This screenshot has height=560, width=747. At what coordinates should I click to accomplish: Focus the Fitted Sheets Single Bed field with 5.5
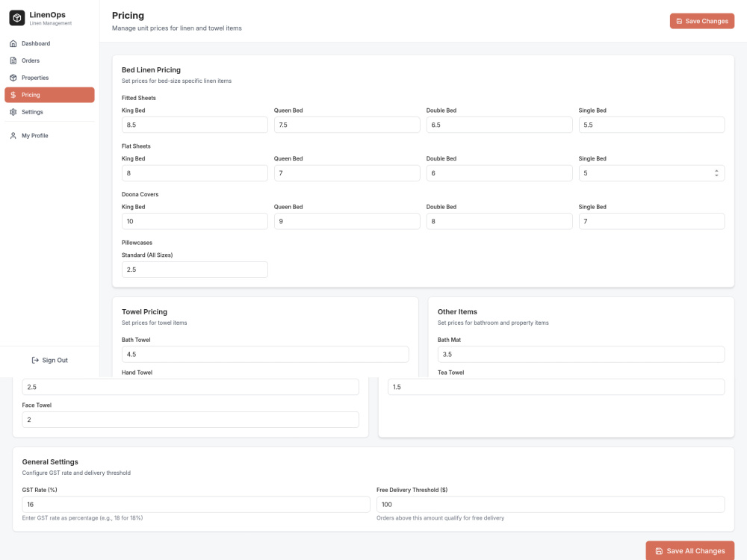click(651, 125)
